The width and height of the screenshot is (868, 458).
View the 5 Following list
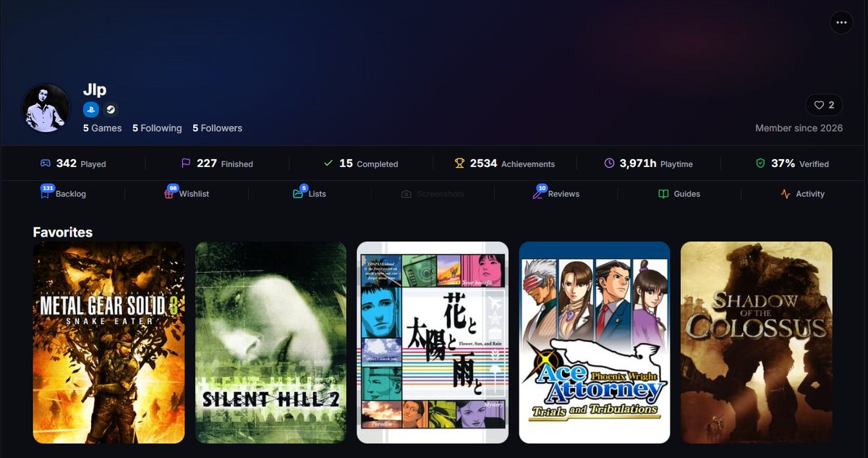[x=157, y=128]
